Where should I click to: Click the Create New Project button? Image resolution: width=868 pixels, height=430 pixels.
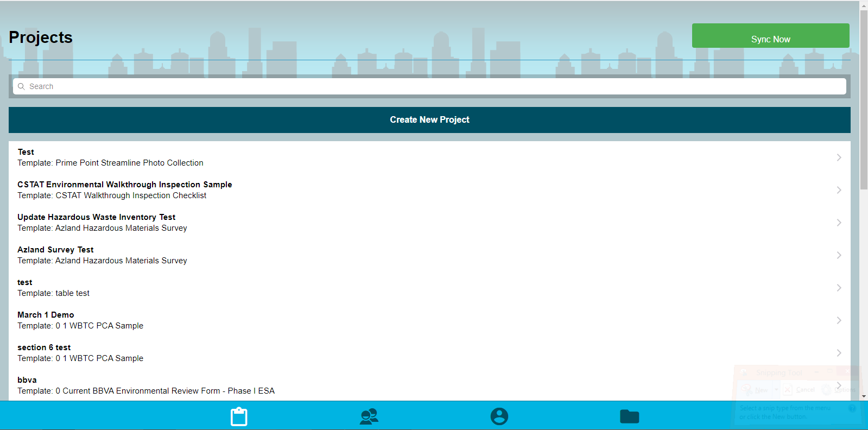pyautogui.click(x=429, y=120)
